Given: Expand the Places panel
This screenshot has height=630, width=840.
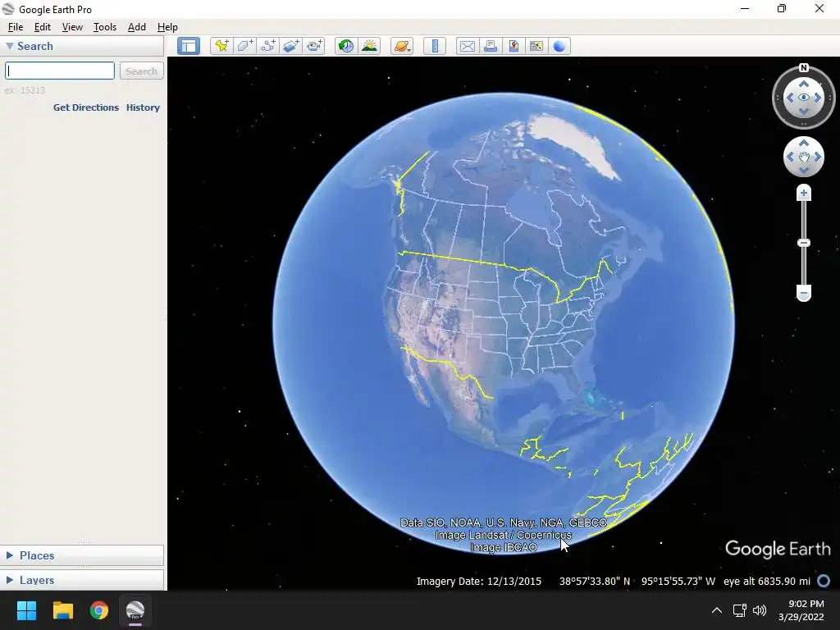Looking at the screenshot, I should pyautogui.click(x=10, y=555).
